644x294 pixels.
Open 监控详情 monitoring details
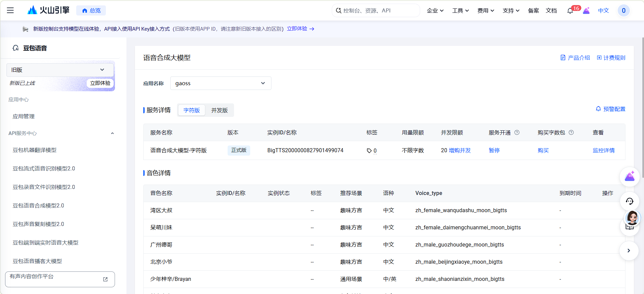click(604, 150)
